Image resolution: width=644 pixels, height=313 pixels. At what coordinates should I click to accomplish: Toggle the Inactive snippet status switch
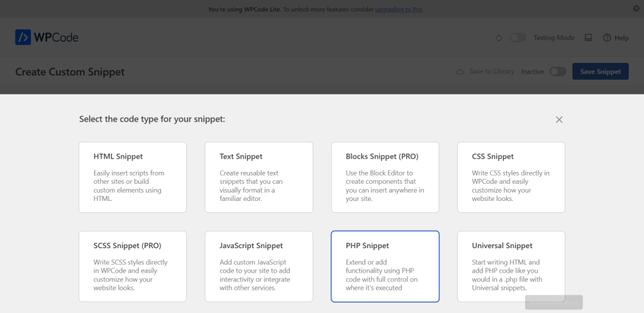coord(558,72)
